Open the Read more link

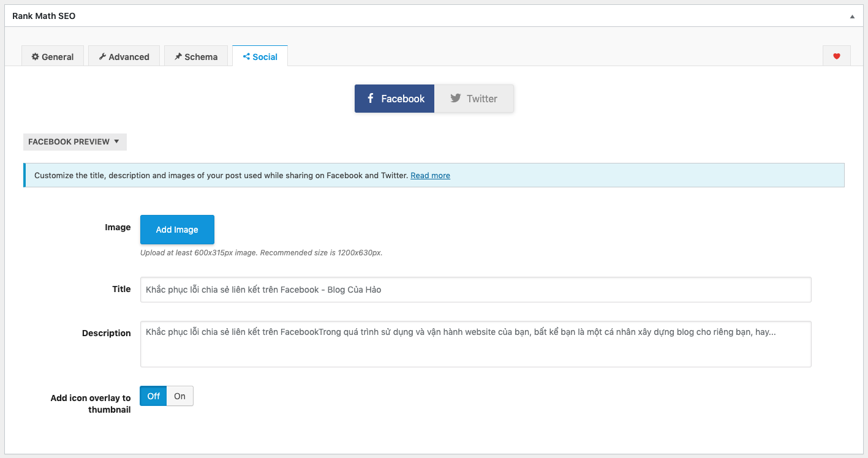(430, 176)
